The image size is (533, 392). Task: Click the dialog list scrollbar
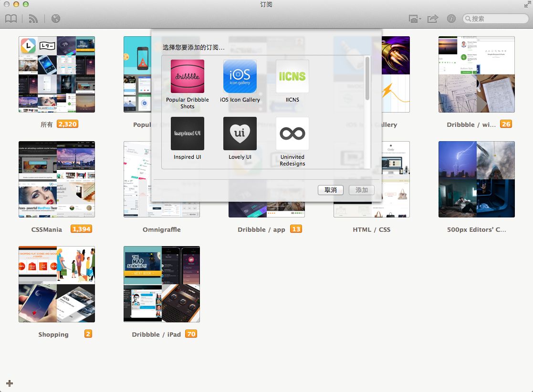[367, 79]
